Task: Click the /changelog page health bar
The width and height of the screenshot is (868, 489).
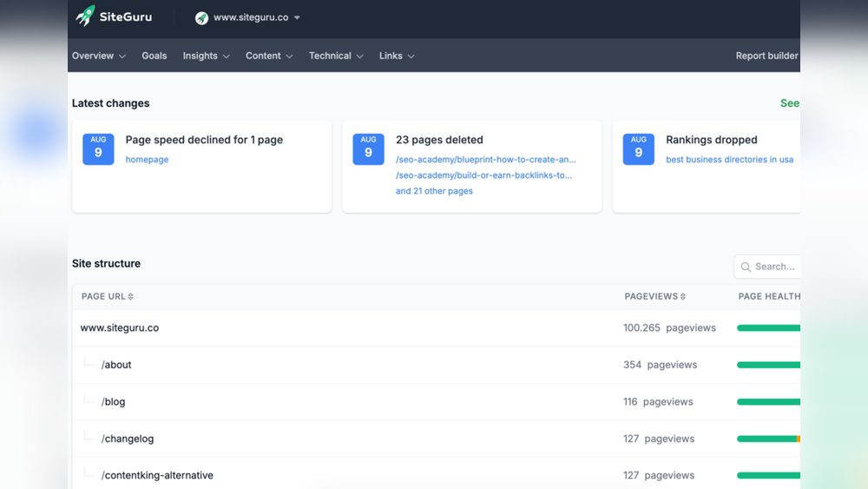Action: pyautogui.click(x=768, y=439)
